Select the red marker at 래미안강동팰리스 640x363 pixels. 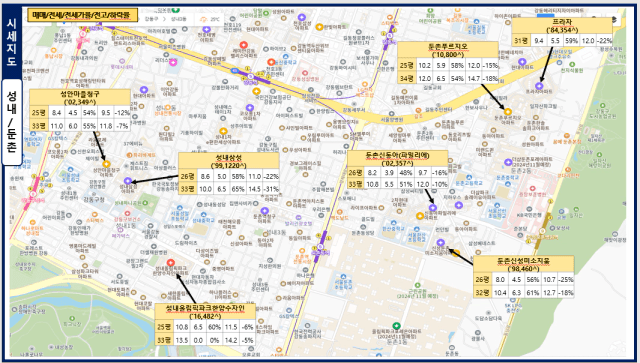pyautogui.click(x=243, y=45)
